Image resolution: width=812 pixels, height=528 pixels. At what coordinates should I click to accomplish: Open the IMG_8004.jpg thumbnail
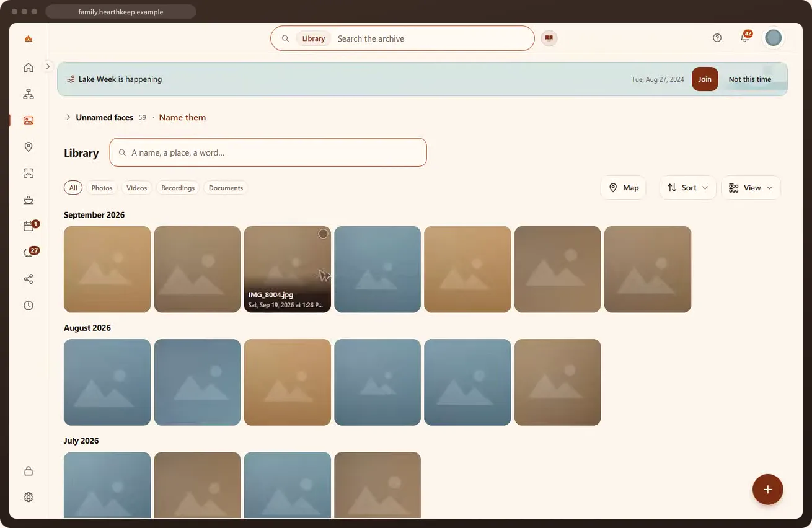pyautogui.click(x=288, y=270)
